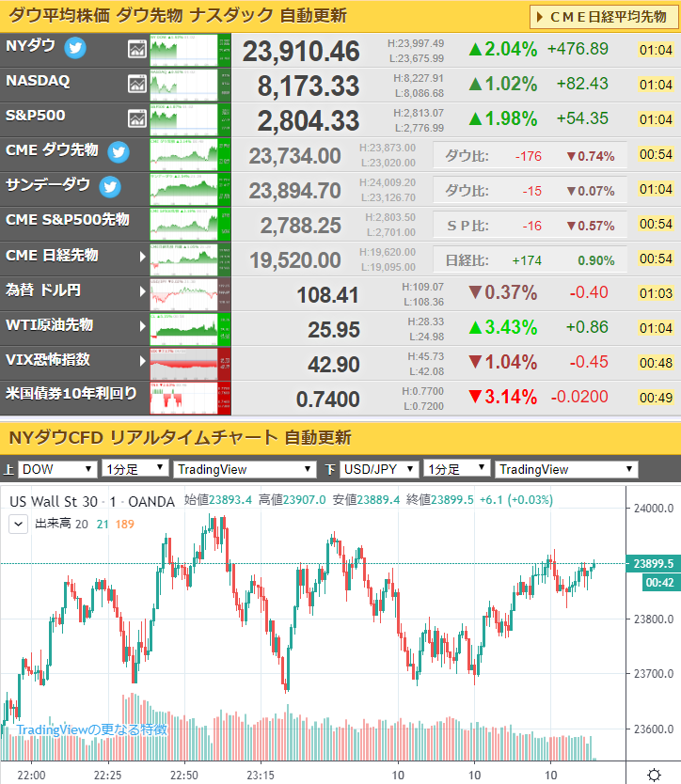The image size is (681, 784).
Task: Click the S&P500 price 2,804.33
Action: [x=309, y=121]
